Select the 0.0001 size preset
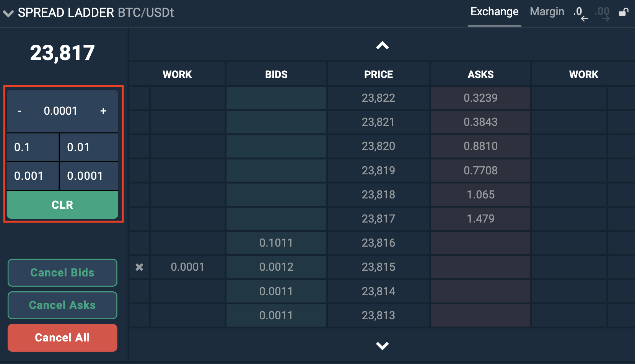Image resolution: width=635 pixels, height=364 pixels. point(88,176)
